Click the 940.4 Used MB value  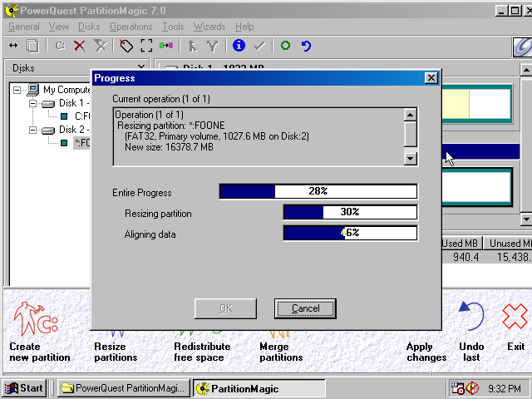pos(465,257)
